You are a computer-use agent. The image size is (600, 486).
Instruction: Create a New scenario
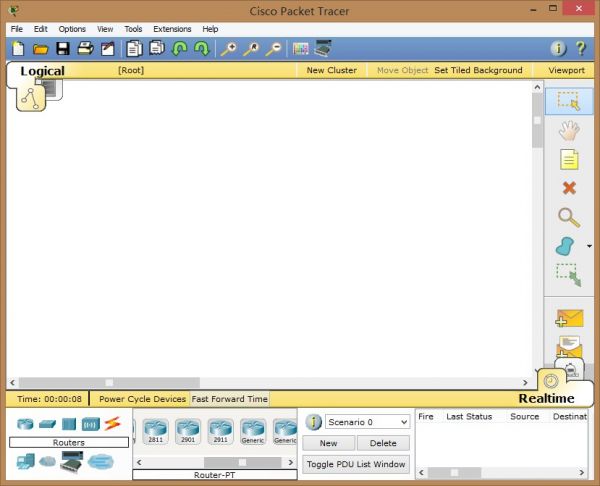point(328,443)
